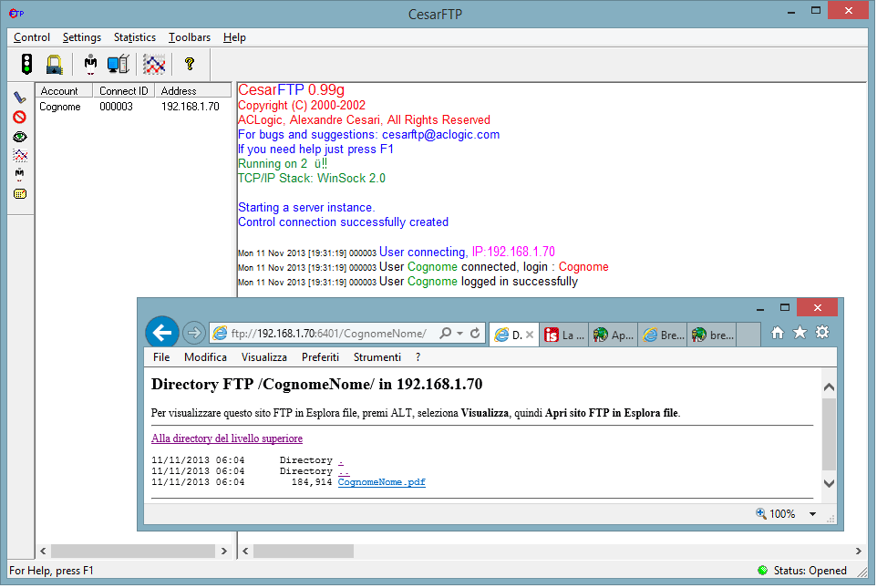The image size is (877, 588).
Task: Open the CognomeNome.pdf file link
Action: pyautogui.click(x=381, y=482)
